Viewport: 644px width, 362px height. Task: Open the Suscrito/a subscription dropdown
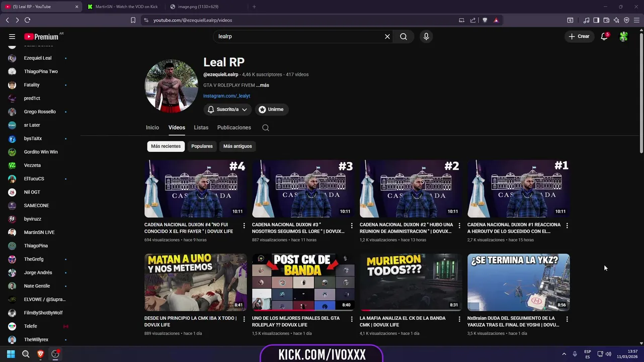227,109
